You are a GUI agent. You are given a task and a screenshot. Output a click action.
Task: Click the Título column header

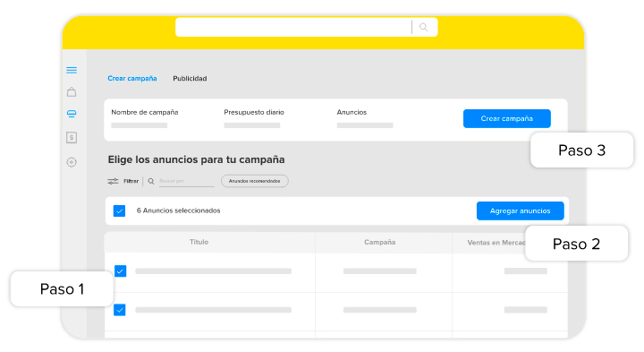coord(199,242)
